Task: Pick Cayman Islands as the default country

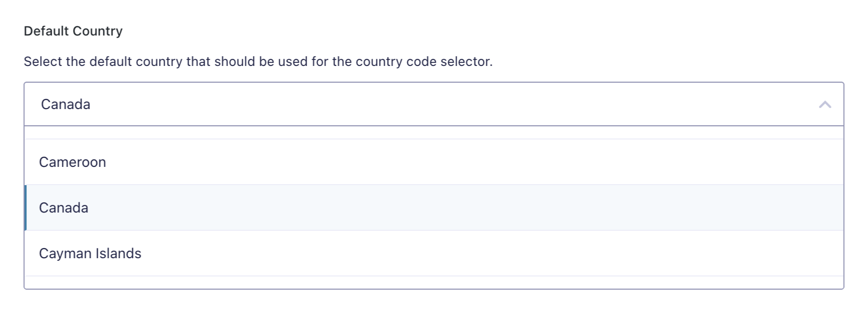Action: point(90,254)
